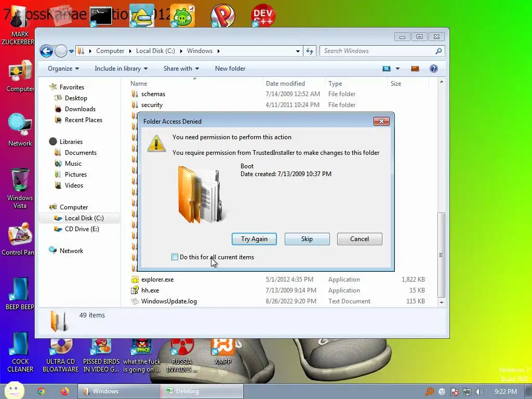Tick 'Do this for all current items' checkbox

175,257
